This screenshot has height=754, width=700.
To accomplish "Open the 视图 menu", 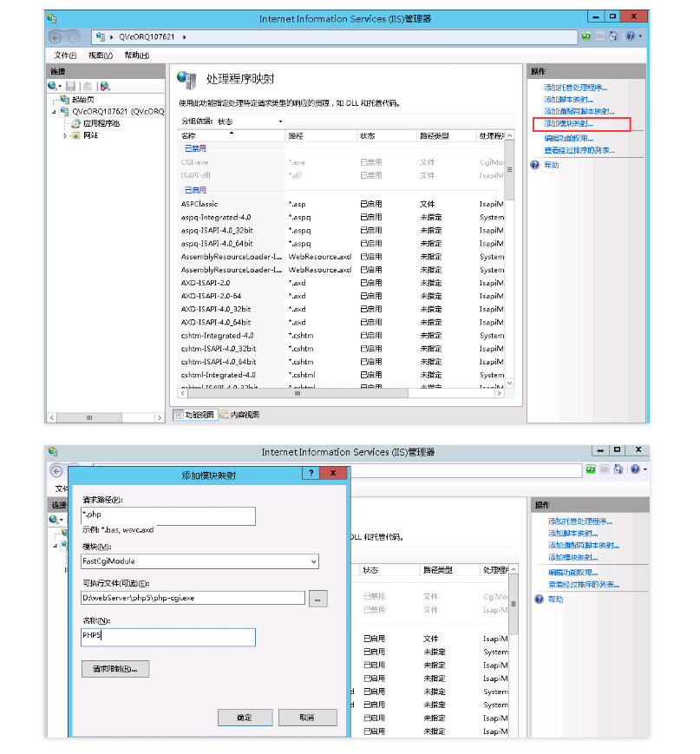I will point(101,56).
